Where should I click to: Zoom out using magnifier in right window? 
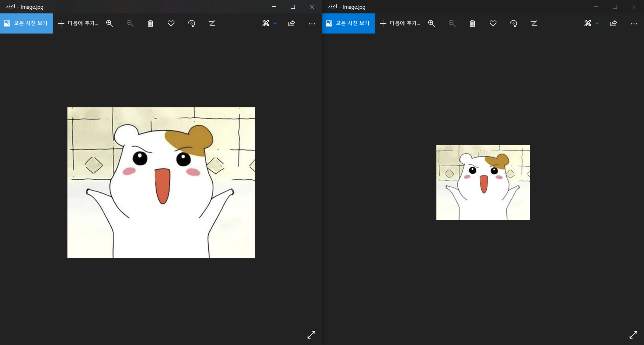pyautogui.click(x=452, y=23)
